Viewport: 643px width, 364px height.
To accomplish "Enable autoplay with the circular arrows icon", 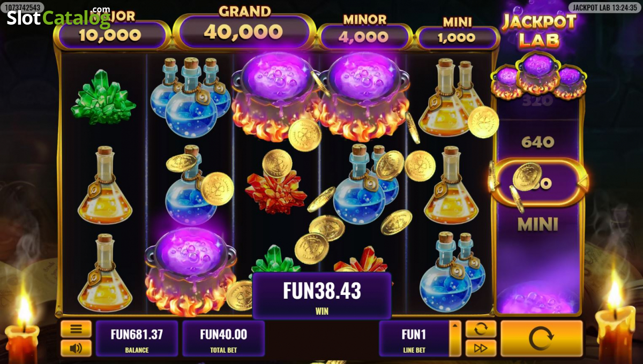I will coord(481,329).
